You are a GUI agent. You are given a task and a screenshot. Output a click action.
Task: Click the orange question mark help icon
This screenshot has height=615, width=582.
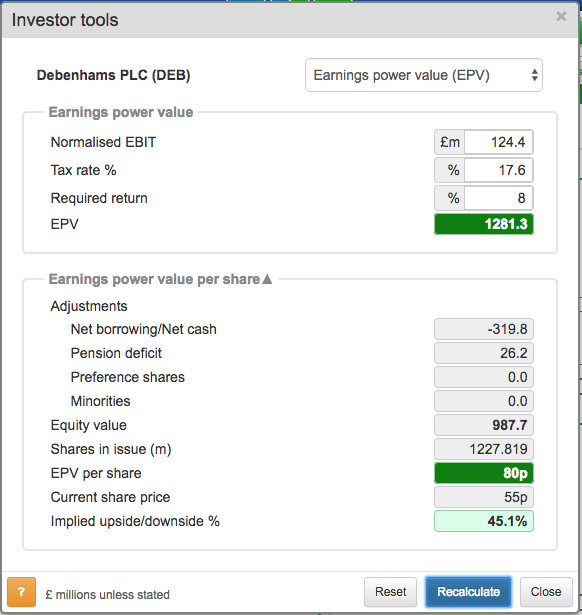point(22,592)
